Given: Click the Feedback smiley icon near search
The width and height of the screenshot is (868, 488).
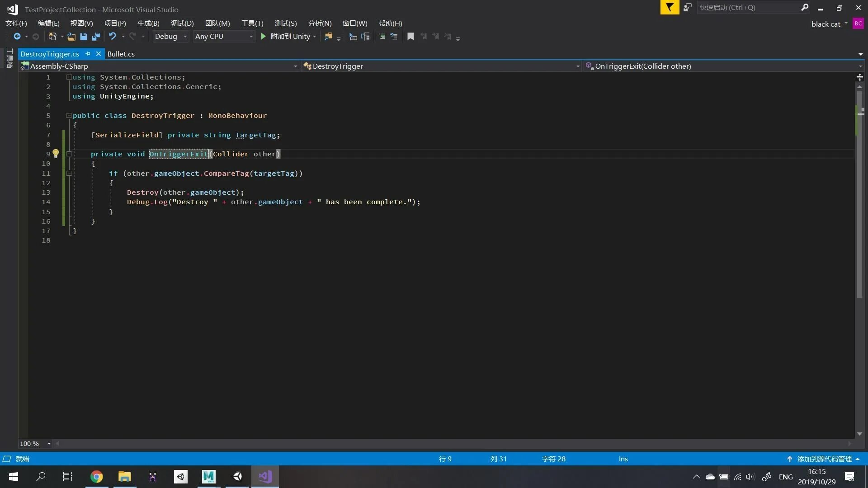Looking at the screenshot, I should point(687,7).
